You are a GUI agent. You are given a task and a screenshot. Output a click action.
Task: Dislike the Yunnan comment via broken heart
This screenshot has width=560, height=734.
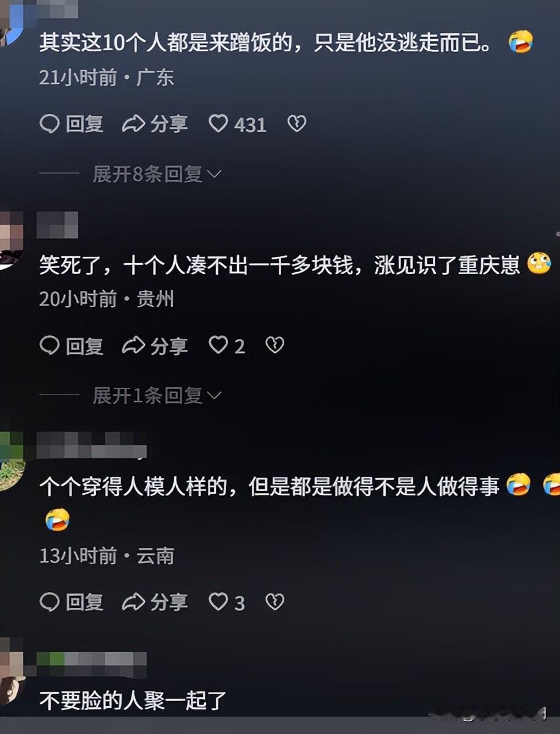pos(275,602)
